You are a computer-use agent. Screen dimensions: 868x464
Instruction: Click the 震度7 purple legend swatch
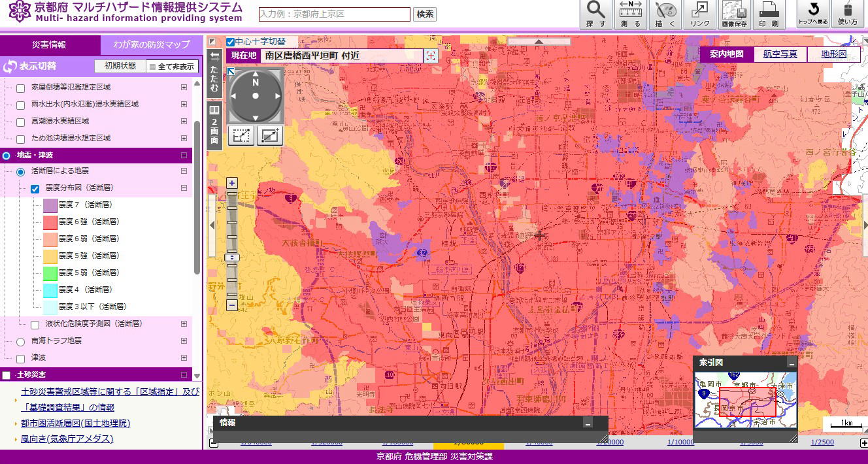click(50, 205)
